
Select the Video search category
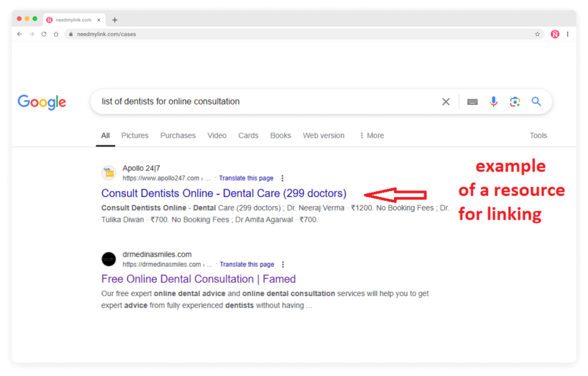pyautogui.click(x=216, y=135)
